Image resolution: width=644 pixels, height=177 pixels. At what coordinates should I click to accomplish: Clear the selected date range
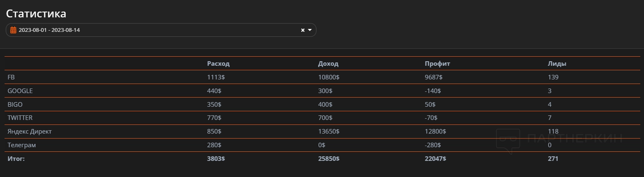(302, 30)
